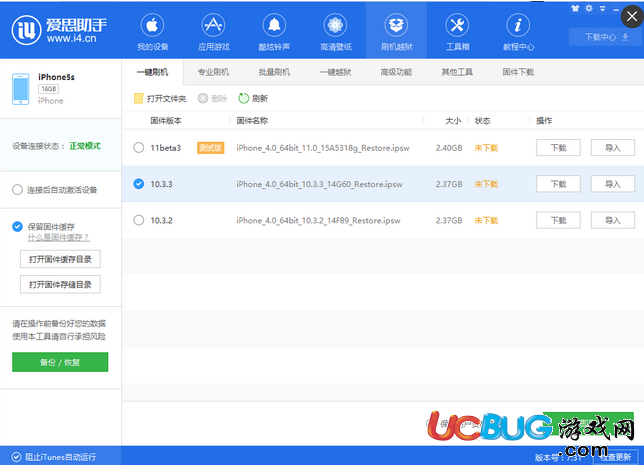
Task: Select firmware 11beta3 radio button
Action: (x=139, y=147)
